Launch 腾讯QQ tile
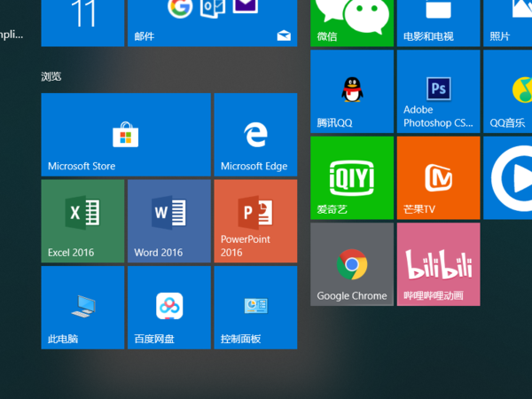This screenshot has width=532, height=399. pos(352,91)
